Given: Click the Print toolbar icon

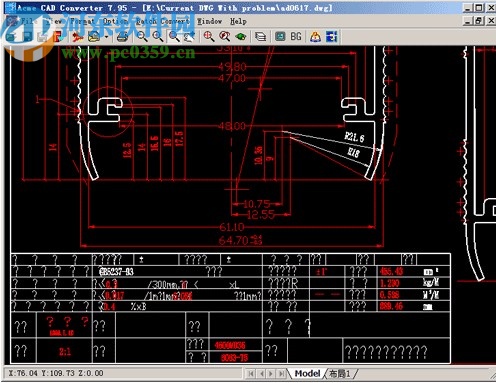Looking at the screenshot, I should point(122,37).
